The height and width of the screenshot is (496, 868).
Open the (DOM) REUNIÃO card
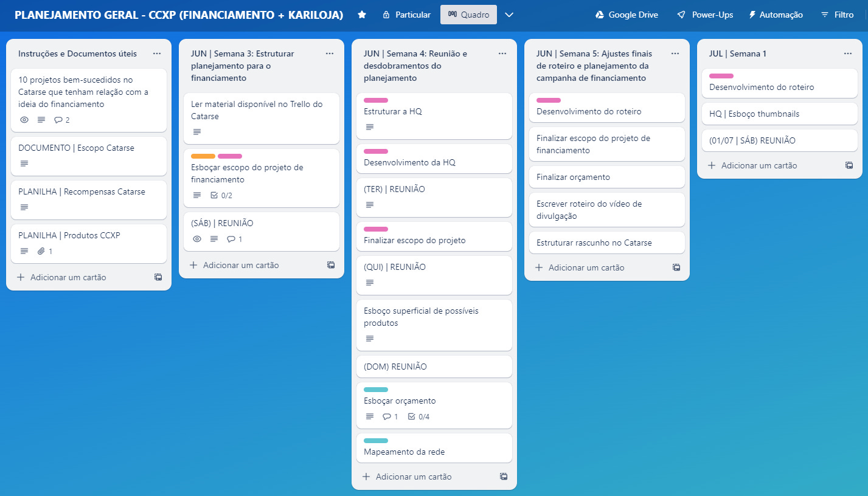(434, 367)
